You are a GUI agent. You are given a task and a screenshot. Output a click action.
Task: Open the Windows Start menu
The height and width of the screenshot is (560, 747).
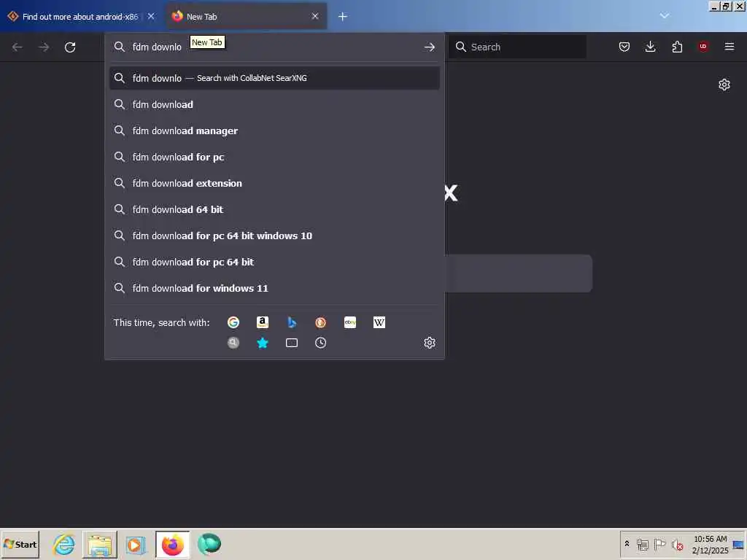click(x=20, y=544)
